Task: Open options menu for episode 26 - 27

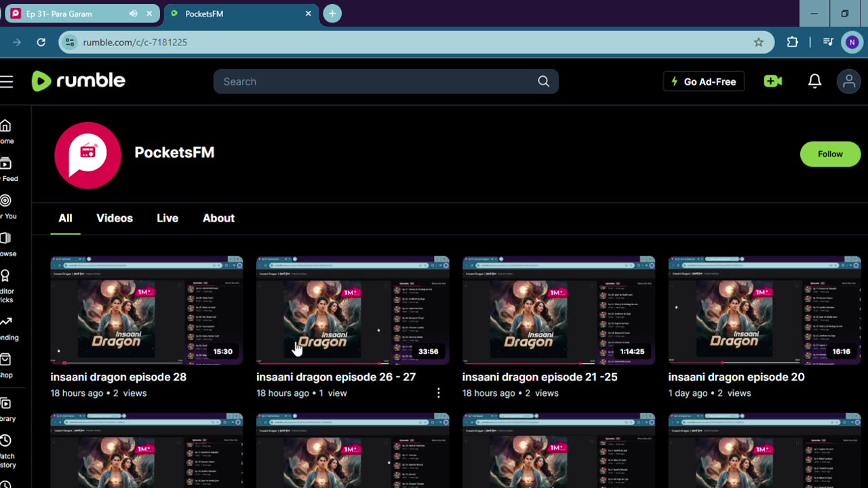Action: click(438, 393)
